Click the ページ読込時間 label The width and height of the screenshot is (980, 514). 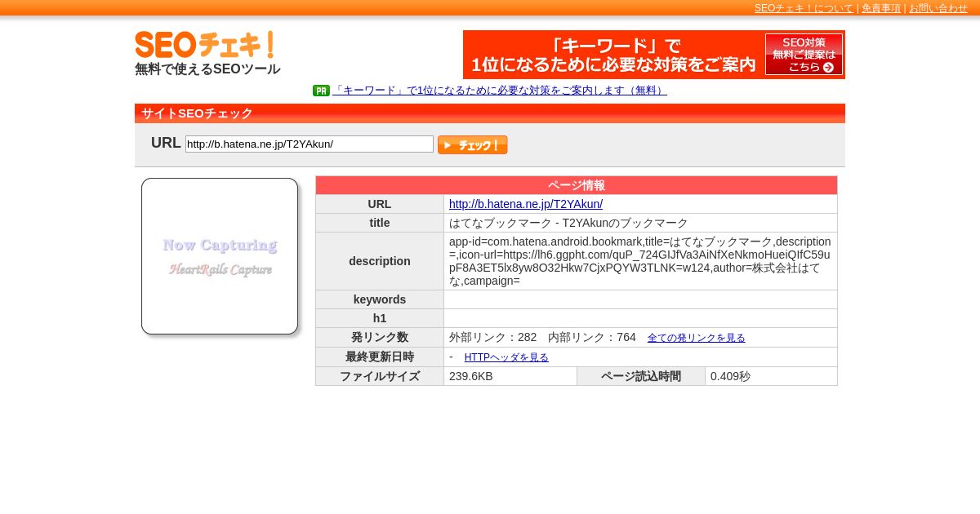click(641, 376)
